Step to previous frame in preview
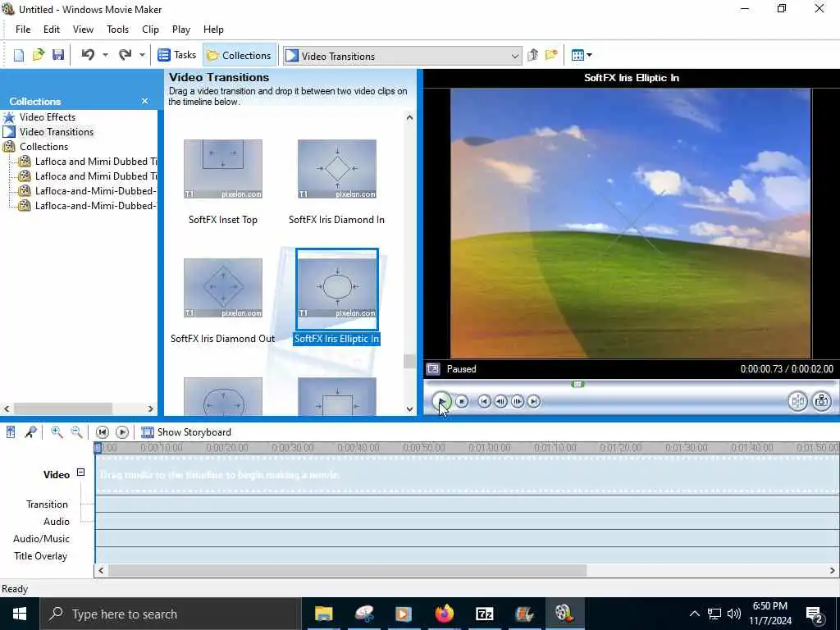This screenshot has height=630, width=840. (501, 401)
